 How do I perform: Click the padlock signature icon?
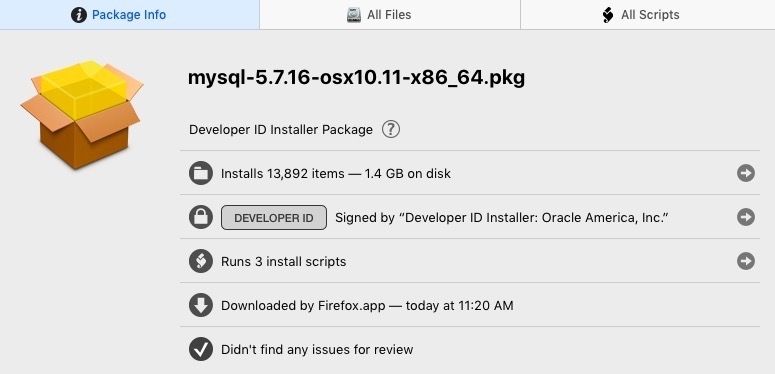(x=201, y=217)
